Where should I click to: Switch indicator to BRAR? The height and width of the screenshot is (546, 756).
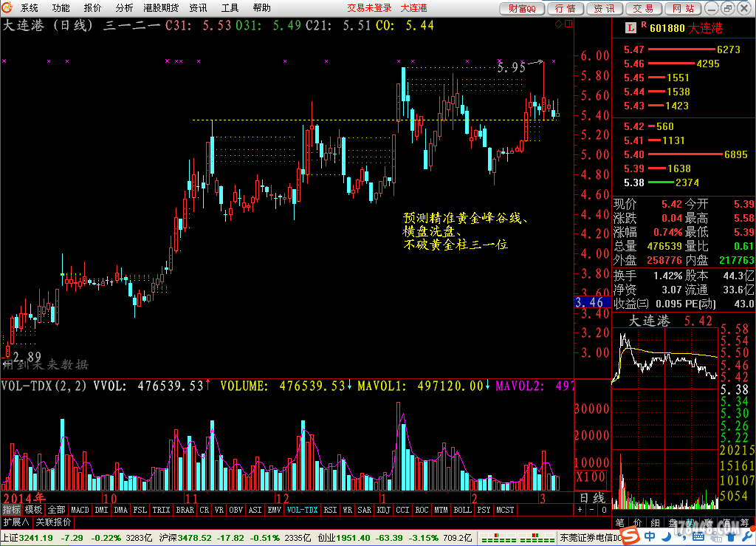(x=185, y=510)
